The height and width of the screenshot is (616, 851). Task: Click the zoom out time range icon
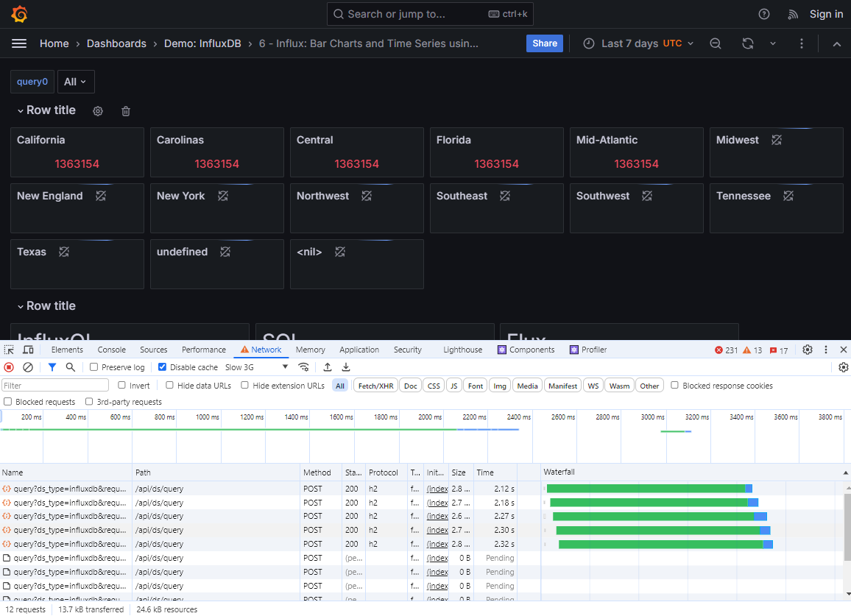click(x=715, y=43)
